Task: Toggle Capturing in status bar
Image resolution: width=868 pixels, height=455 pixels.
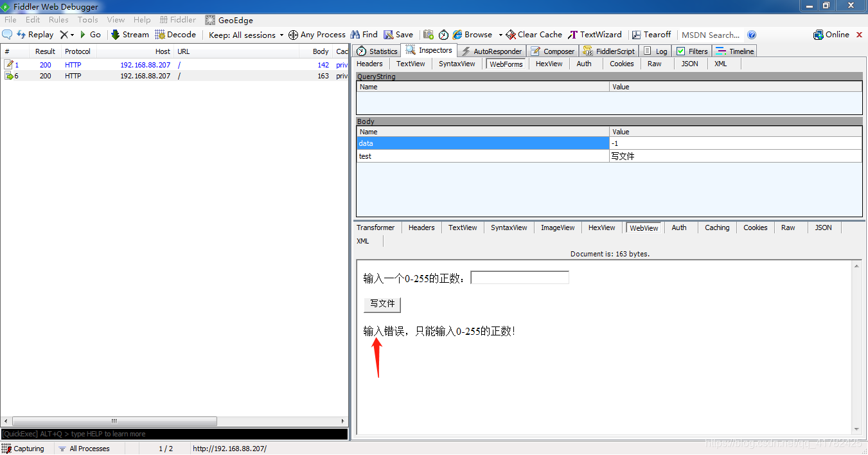Action: click(23, 449)
